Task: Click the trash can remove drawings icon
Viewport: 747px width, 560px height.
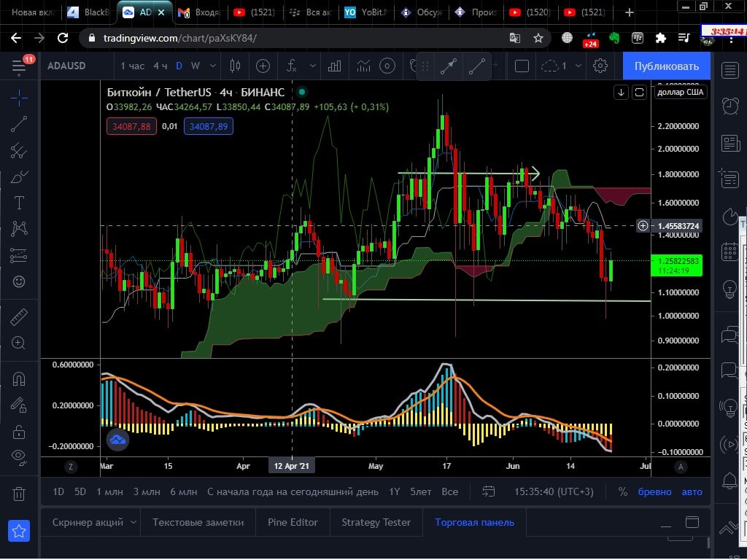Action: pos(19,494)
